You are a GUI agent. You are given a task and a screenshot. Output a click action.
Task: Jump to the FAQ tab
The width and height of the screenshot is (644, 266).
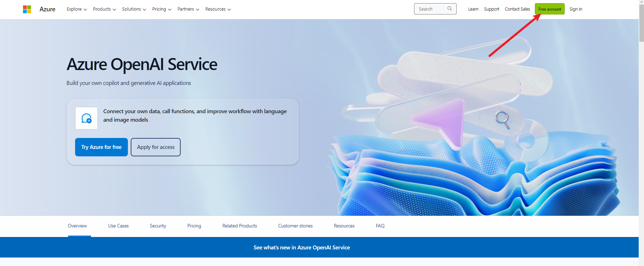pos(380,226)
